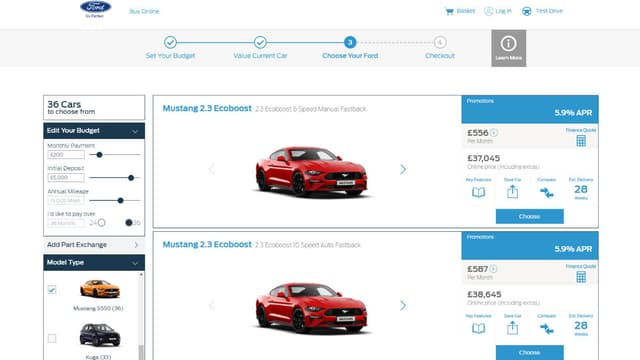Click the 5.9% APR promotion on Manual Mustang
This screenshot has width=640, height=360.
click(x=573, y=113)
